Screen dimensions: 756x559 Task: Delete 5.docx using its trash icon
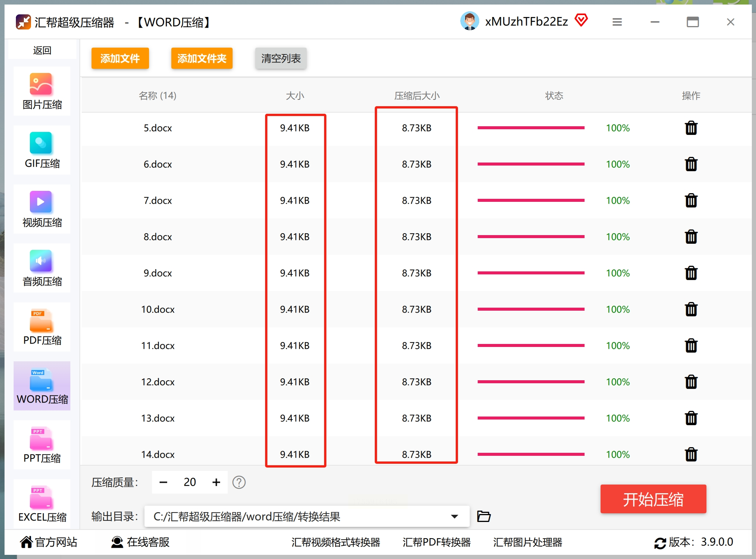pyautogui.click(x=691, y=128)
